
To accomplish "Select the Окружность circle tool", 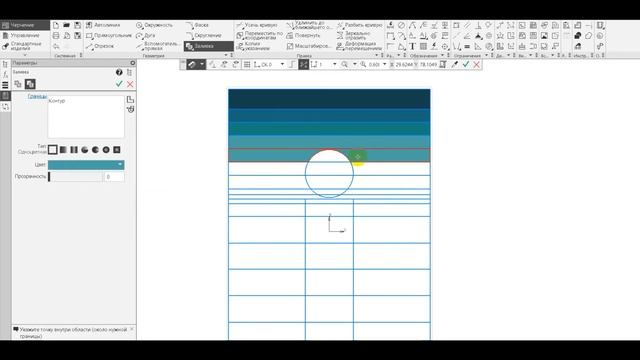I will click(x=155, y=25).
